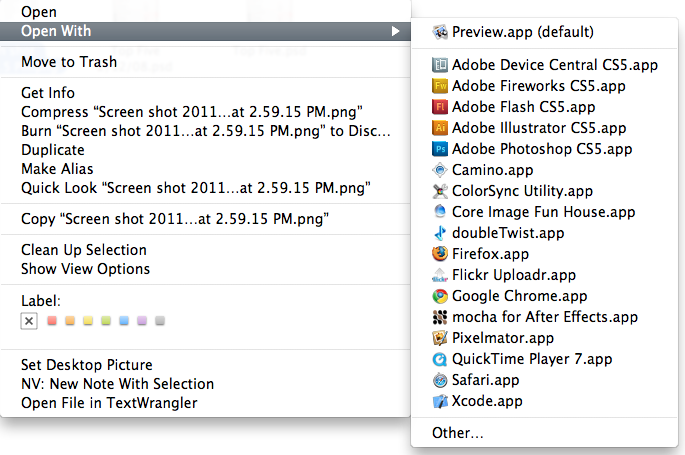Open with Safari.app label
The image size is (685, 455).
pyautogui.click(x=485, y=380)
